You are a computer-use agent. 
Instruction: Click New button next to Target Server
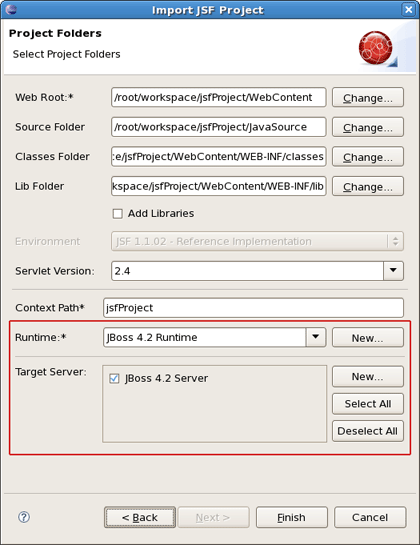click(x=368, y=376)
